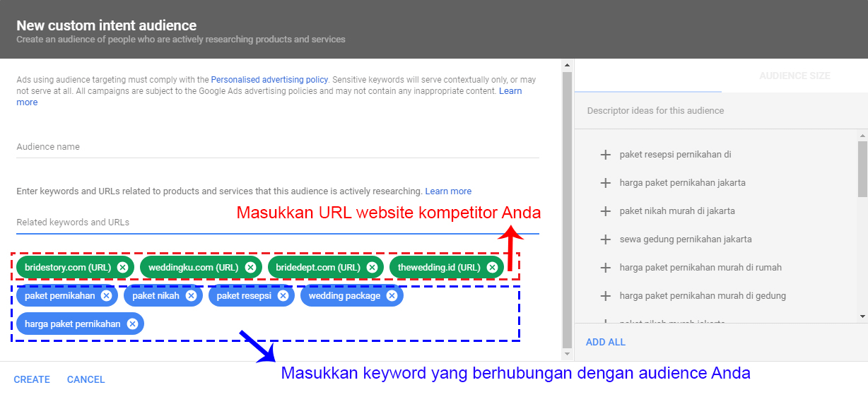This screenshot has width=868, height=397.
Task: Remove the thewedding.id URL chip
Action: (x=492, y=267)
